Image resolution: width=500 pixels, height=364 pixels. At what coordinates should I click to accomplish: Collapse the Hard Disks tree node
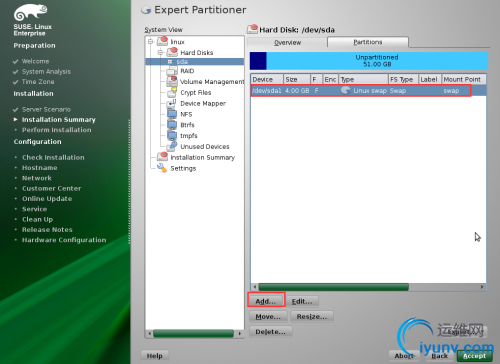tap(160, 52)
